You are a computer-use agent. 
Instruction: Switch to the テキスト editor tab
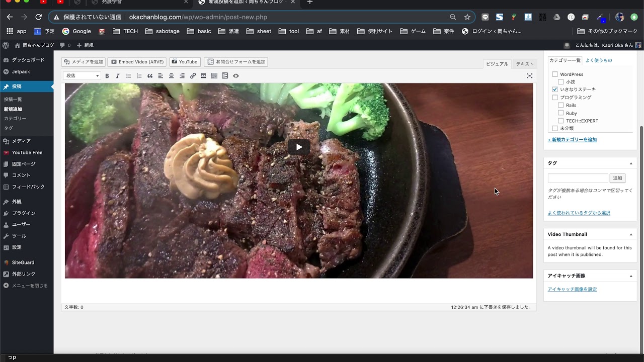524,64
